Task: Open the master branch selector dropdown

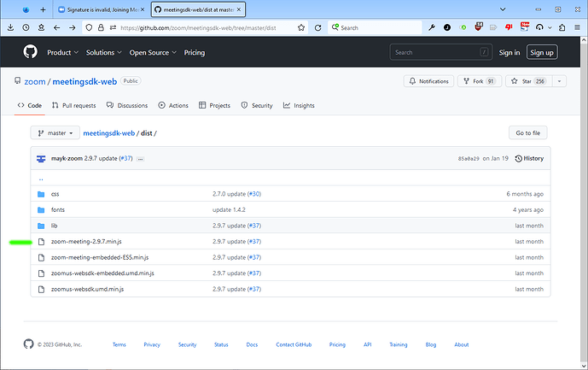Action: pyautogui.click(x=55, y=133)
